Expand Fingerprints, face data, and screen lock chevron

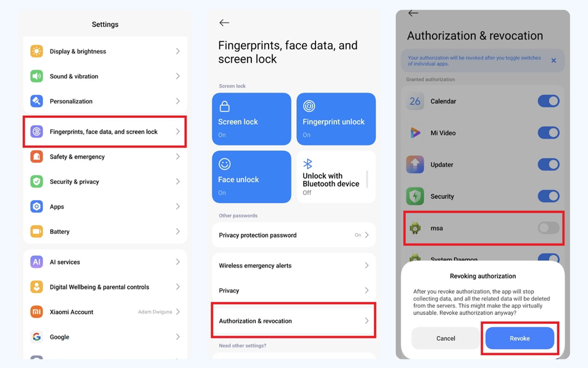[178, 132]
